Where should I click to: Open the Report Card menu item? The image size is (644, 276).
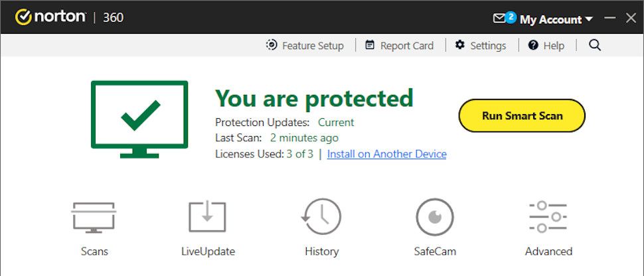point(406,46)
